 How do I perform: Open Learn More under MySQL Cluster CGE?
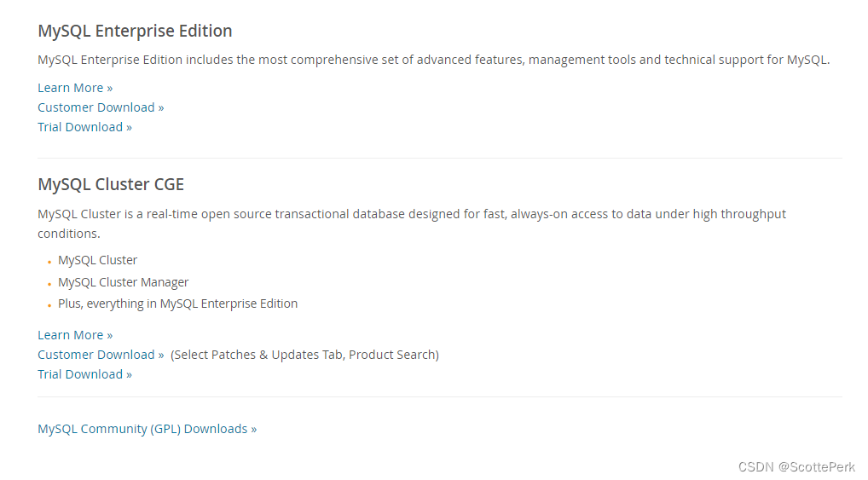(x=75, y=335)
